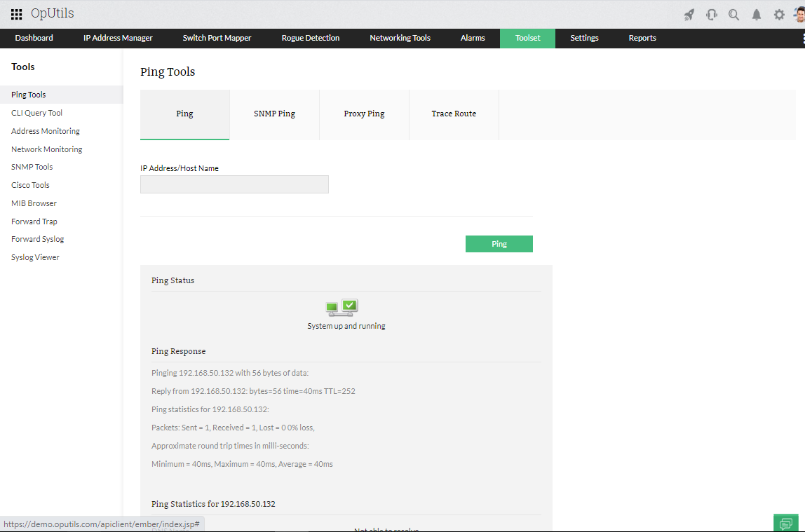Click the user avatar icon

pyautogui.click(x=799, y=15)
